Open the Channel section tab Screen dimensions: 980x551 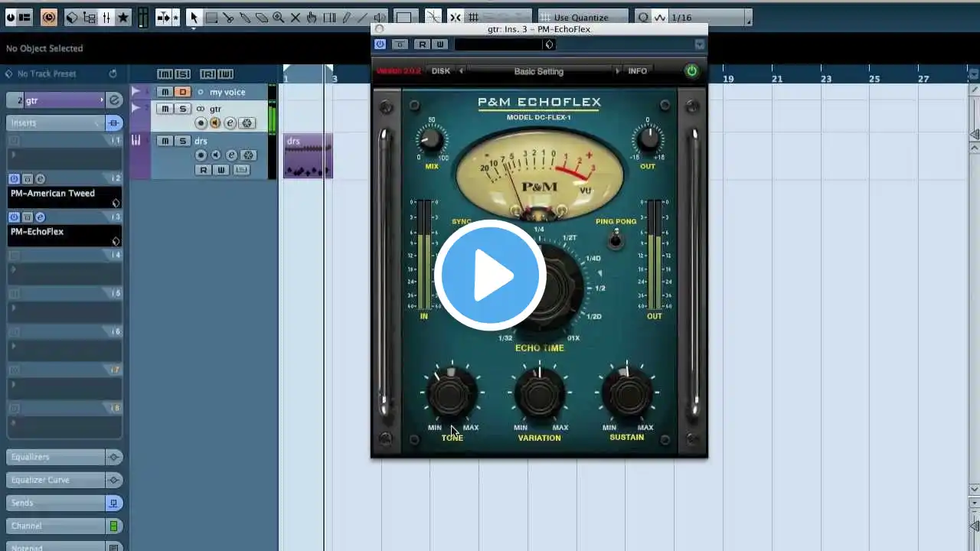(56, 526)
